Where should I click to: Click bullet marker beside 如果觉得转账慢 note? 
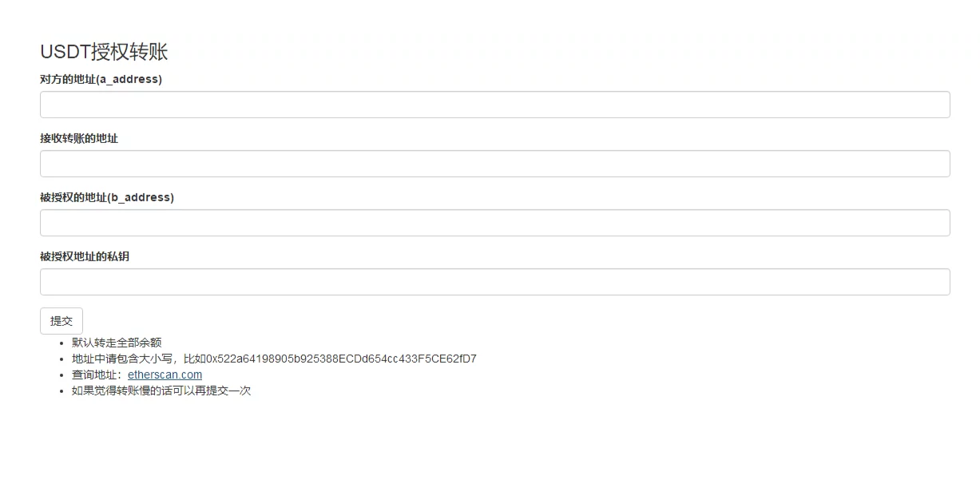click(62, 391)
